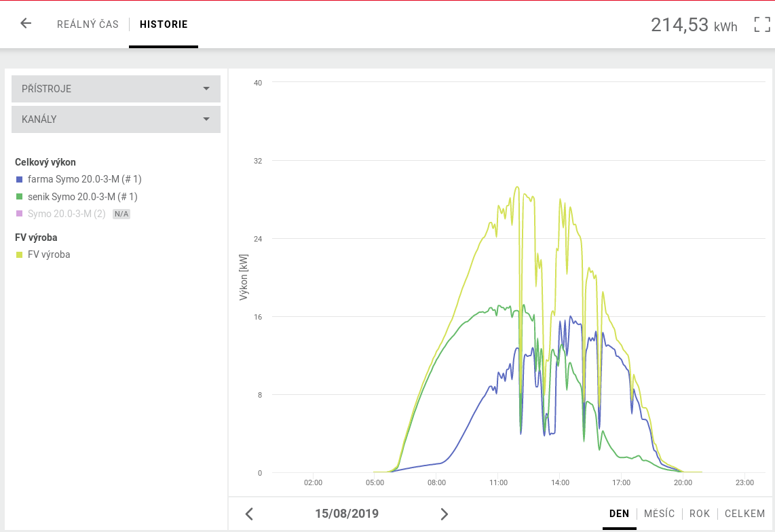Image resolution: width=775 pixels, height=532 pixels.
Task: Expand the KANÁLY dropdown
Action: 116,119
